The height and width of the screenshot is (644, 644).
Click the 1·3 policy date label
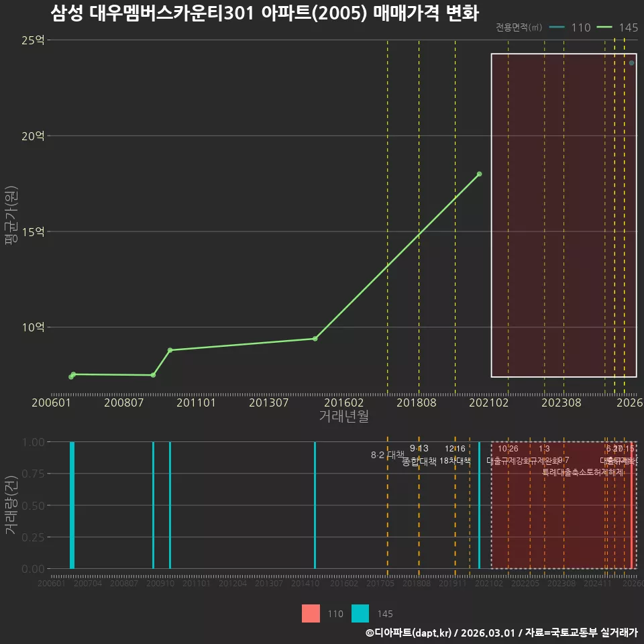point(544,449)
